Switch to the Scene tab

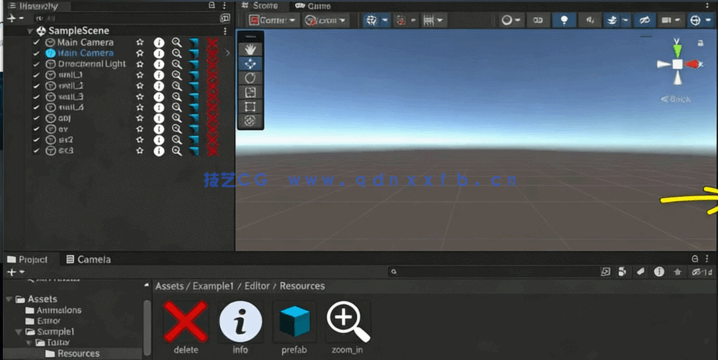point(261,5)
